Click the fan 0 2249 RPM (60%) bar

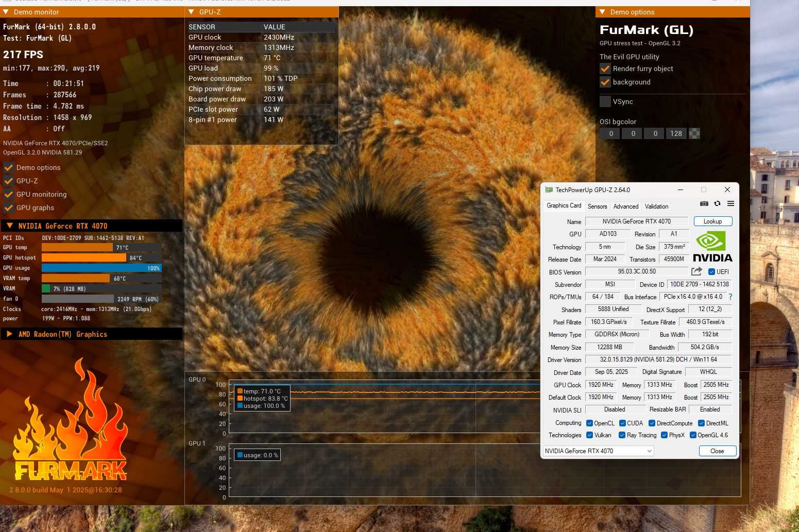101,299
